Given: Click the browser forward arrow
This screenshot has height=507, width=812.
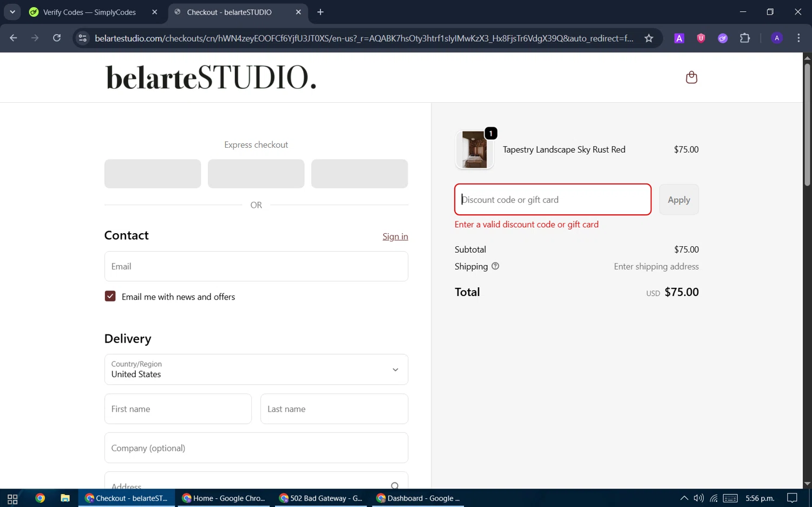Looking at the screenshot, I should point(35,38).
